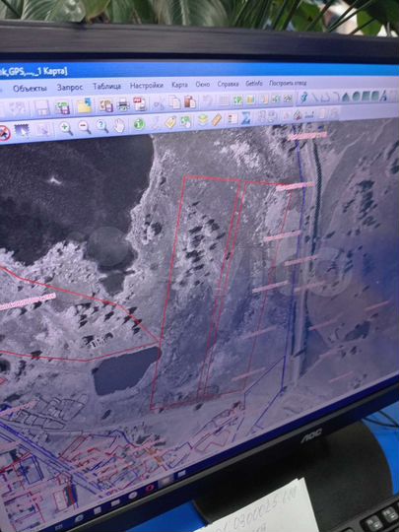Click the yellow folder Open Table icon
This screenshot has height=532, width=399.
[x=85, y=106]
